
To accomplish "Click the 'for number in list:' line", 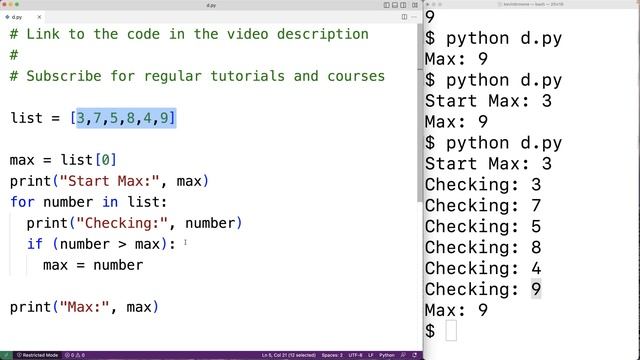I will click(89, 202).
